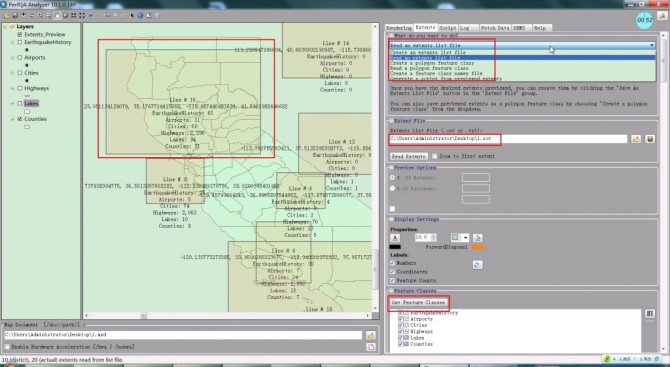
Task: Click the select-all icon beside feature class list
Action: (650, 314)
